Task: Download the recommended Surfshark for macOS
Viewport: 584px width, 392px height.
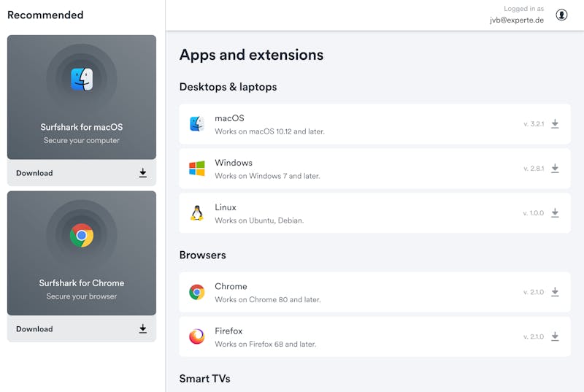Action: [x=82, y=173]
